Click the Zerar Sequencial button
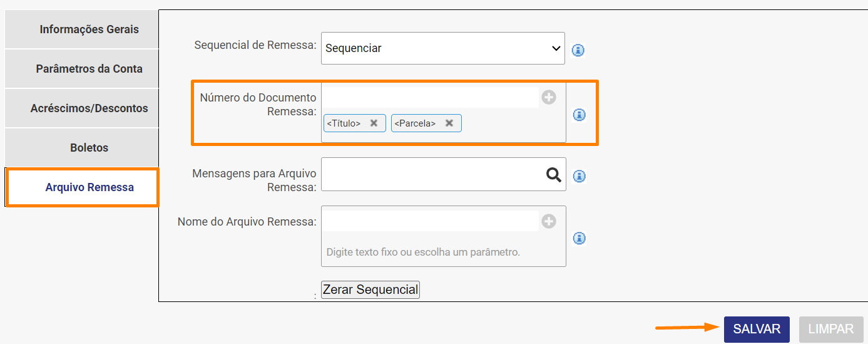This screenshot has height=344, width=868. point(370,289)
